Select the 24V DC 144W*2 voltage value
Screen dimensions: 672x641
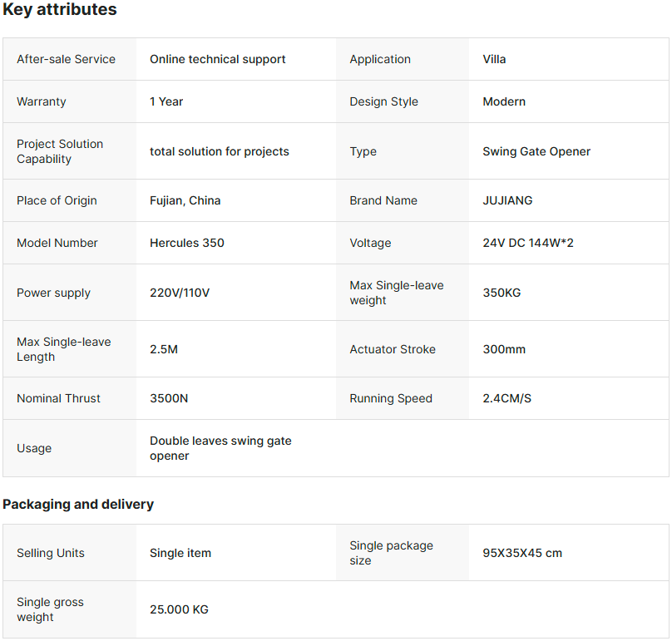[x=528, y=243]
